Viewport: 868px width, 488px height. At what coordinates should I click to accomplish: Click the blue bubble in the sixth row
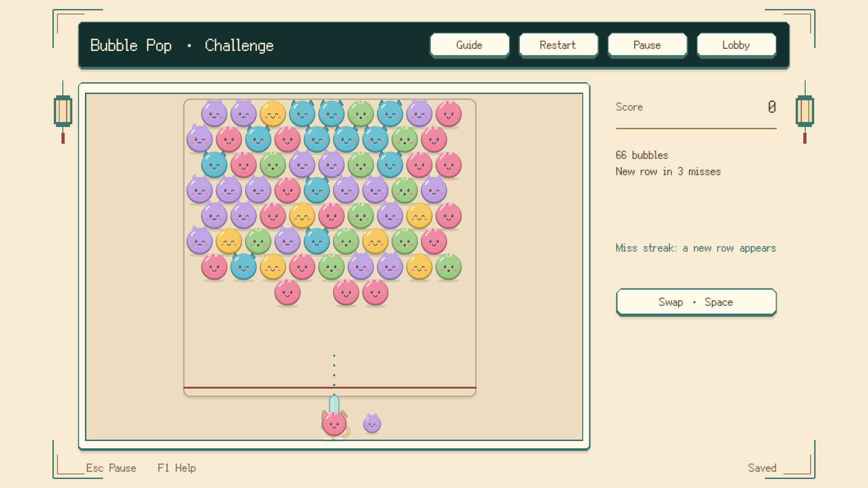[317, 241]
